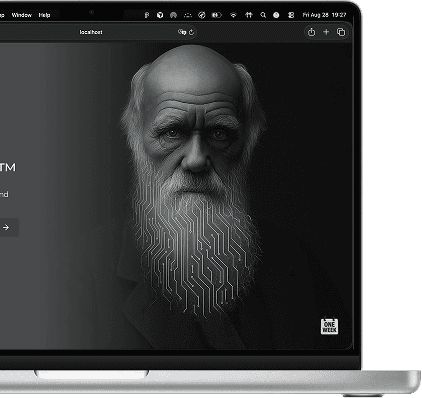Open the Window menu

(x=22, y=15)
